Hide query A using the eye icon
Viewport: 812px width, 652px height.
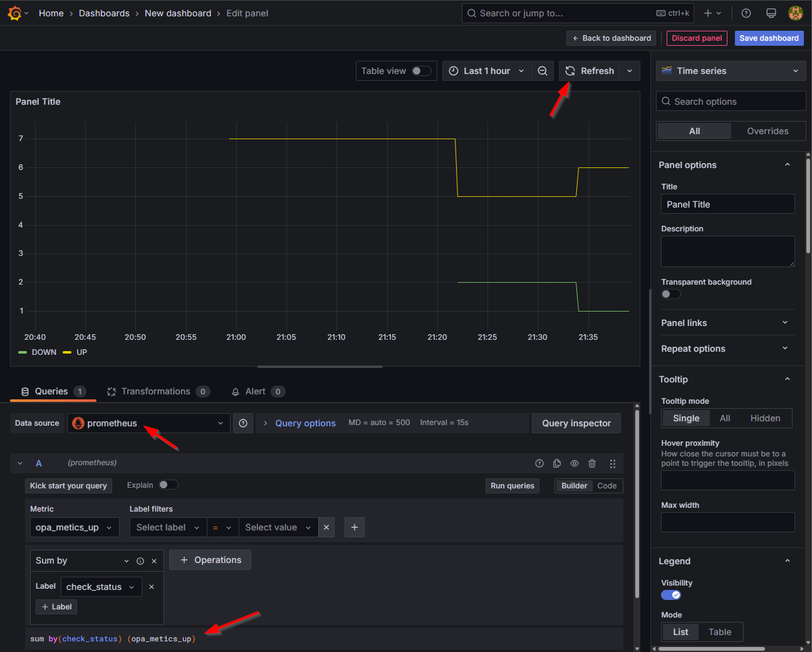575,463
